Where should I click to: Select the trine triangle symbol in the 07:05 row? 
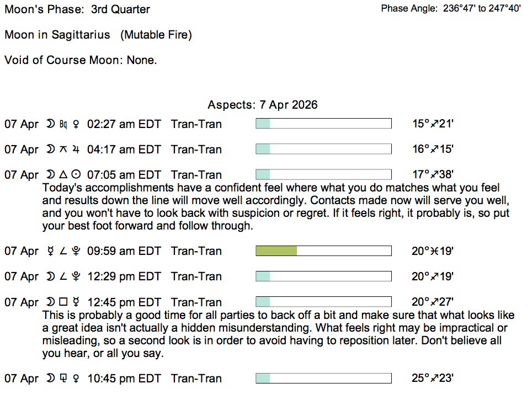pos(63,175)
